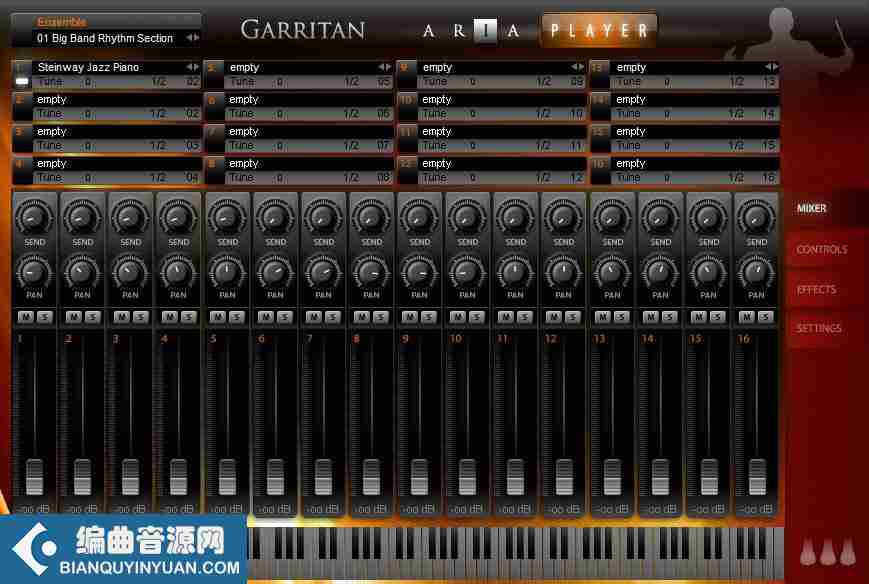Turn the SEND knob on channel 11
Image resolution: width=869 pixels, height=584 pixels.
tap(515, 218)
